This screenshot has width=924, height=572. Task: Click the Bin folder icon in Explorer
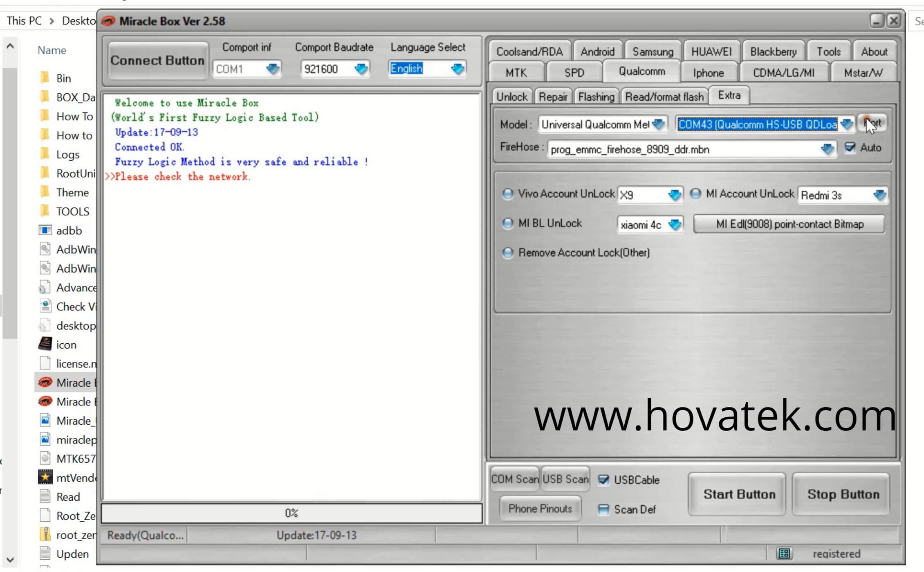(x=45, y=78)
